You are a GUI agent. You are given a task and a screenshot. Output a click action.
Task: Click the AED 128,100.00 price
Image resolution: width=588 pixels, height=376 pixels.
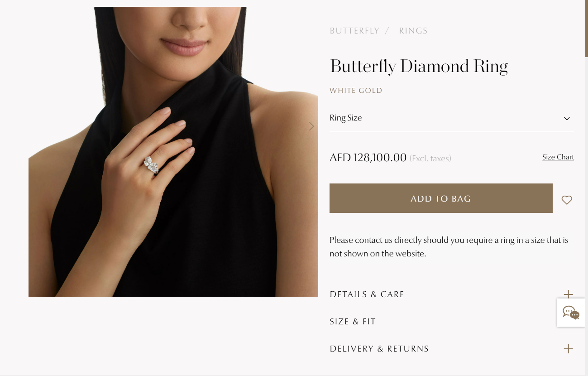[368, 158]
